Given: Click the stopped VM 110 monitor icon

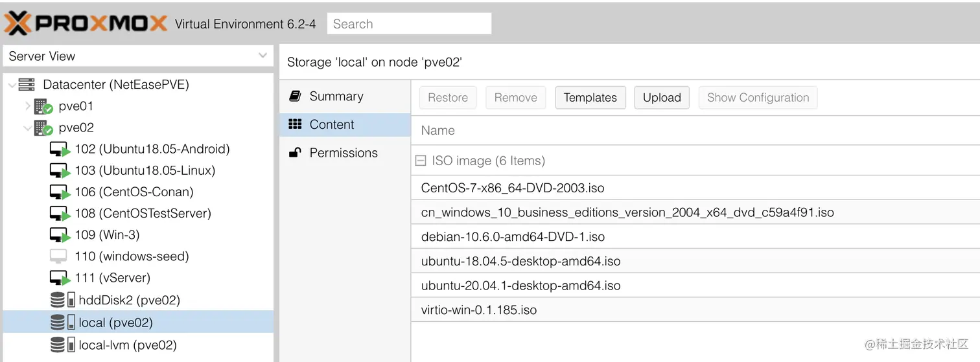Looking at the screenshot, I should (58, 256).
